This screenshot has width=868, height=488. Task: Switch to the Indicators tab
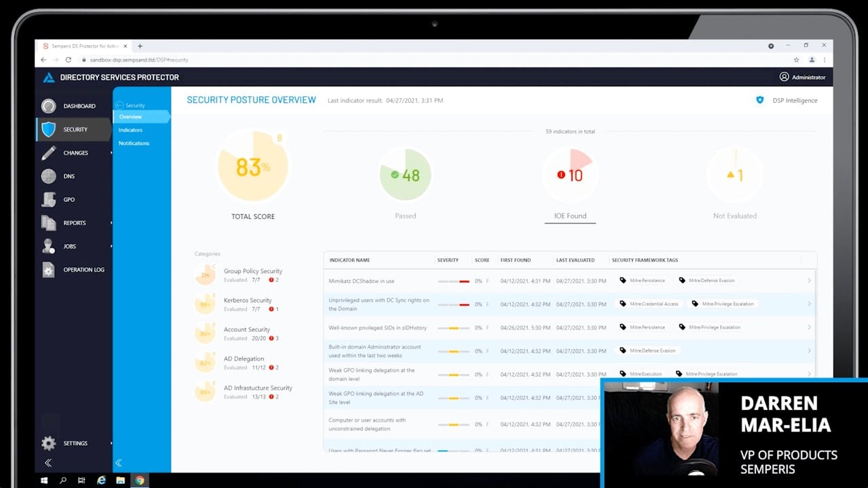coord(130,130)
